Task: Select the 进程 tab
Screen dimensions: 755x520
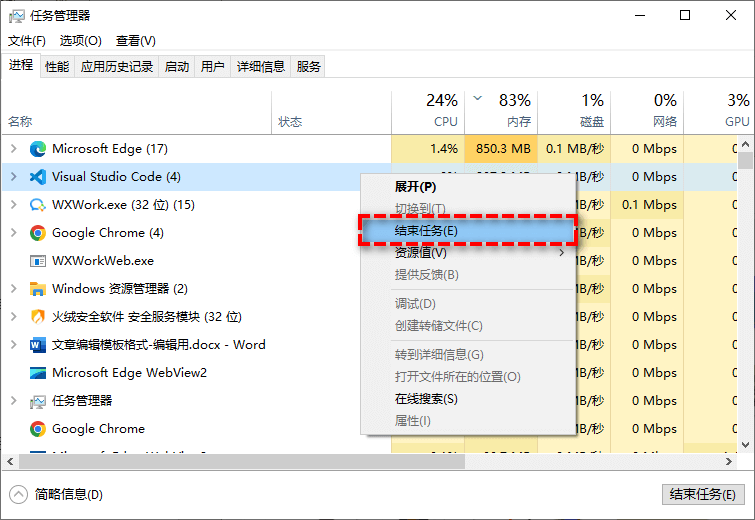Action: click(x=21, y=65)
